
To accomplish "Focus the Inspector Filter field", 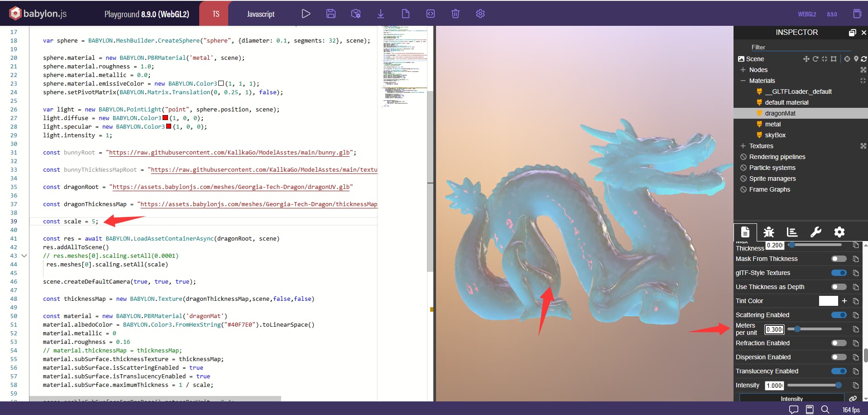I will click(801, 47).
